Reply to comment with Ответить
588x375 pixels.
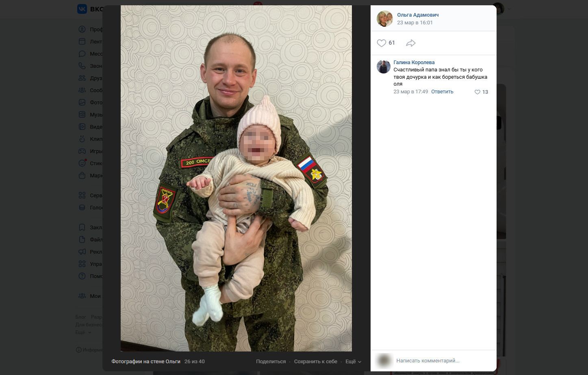442,92
